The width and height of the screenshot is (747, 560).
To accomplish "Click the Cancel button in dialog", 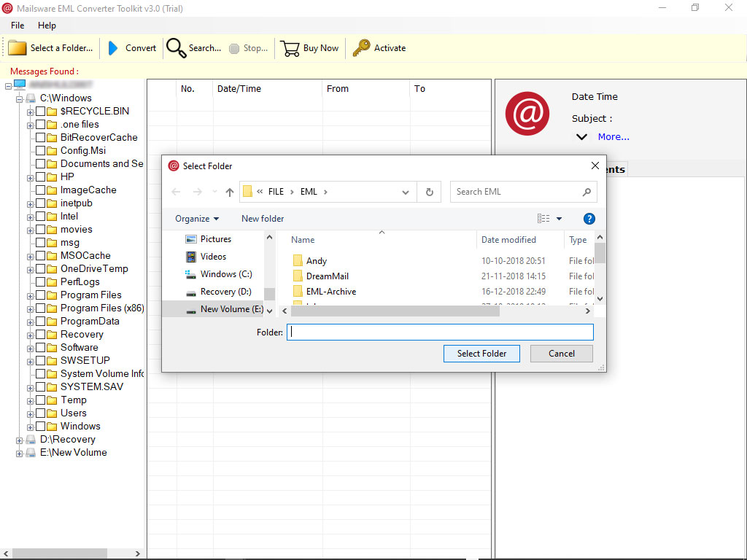I will click(561, 354).
